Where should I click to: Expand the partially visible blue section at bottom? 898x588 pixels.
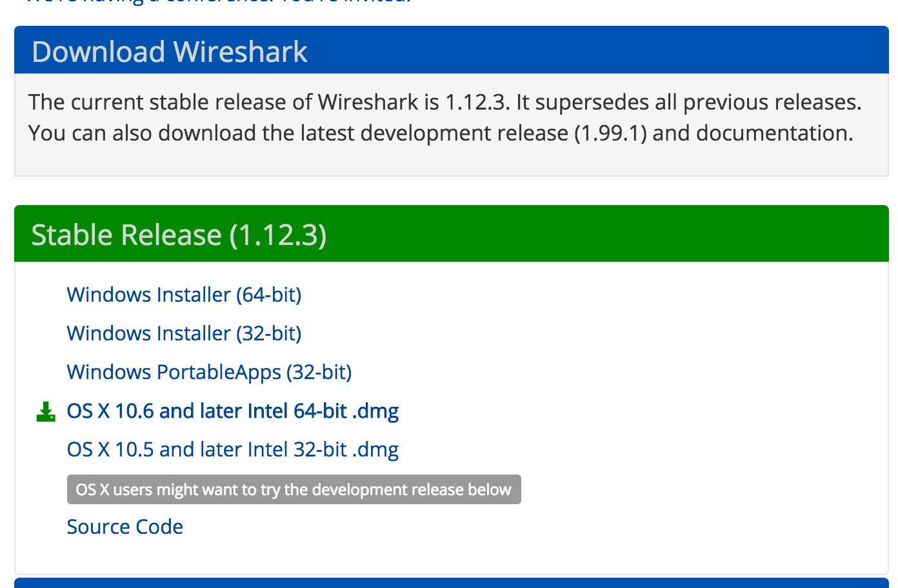click(x=452, y=583)
